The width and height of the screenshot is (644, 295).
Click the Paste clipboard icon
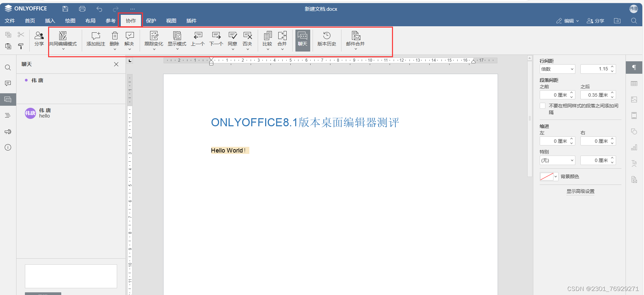[8, 46]
